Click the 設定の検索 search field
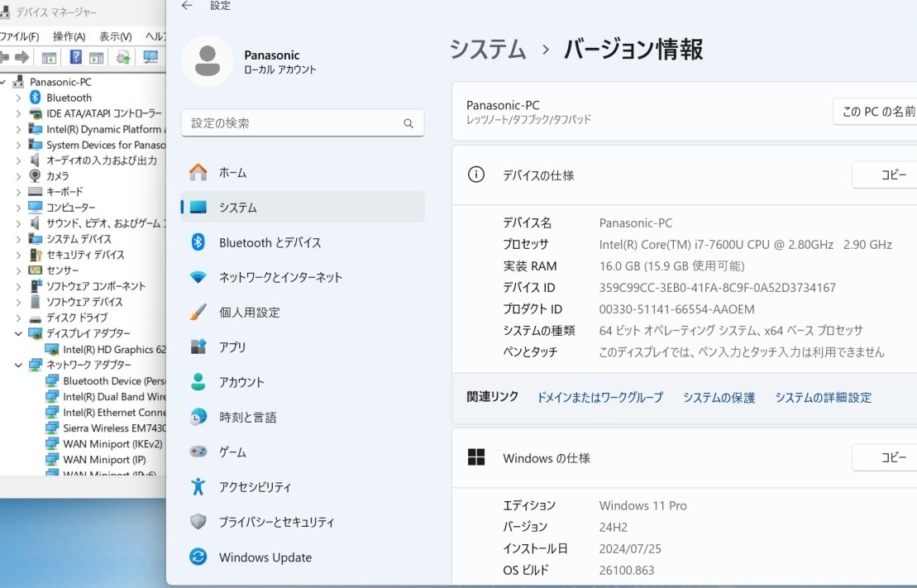The width and height of the screenshot is (917, 588). point(303,122)
